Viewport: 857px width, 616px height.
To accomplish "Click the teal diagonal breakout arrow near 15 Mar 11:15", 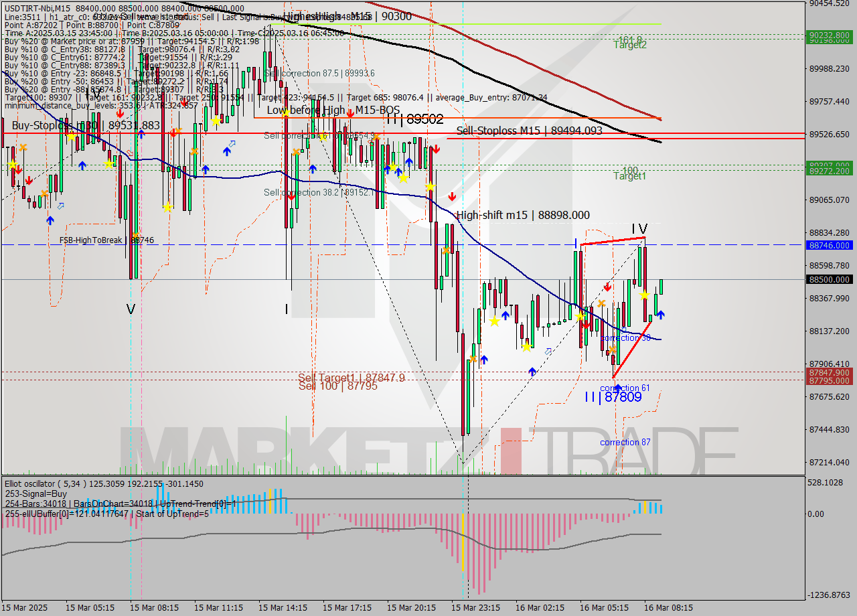I will point(232,143).
